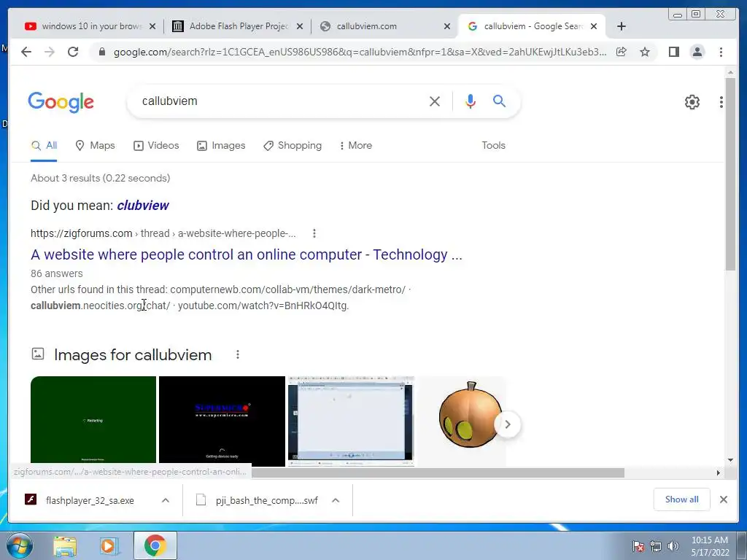
Task: Open options beside the Google settings gear
Action: click(721, 102)
